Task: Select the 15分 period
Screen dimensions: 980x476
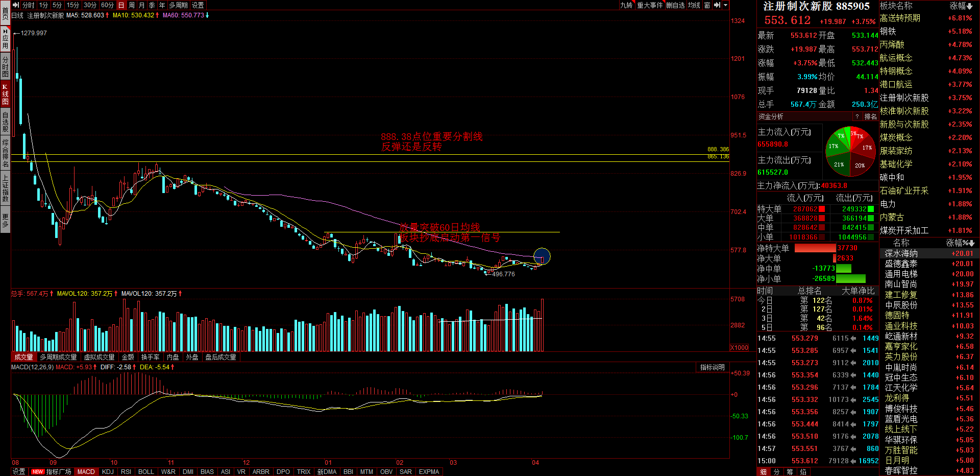Action: pyautogui.click(x=73, y=5)
